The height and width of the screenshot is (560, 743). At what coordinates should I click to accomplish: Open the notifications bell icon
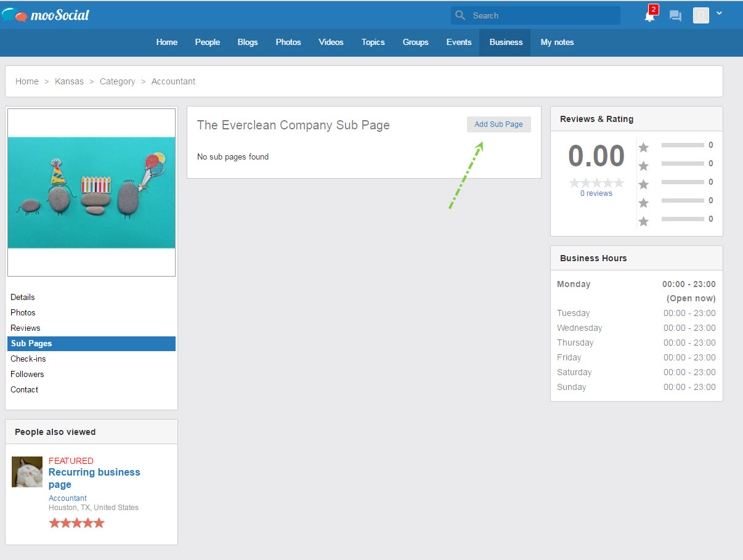coord(649,16)
